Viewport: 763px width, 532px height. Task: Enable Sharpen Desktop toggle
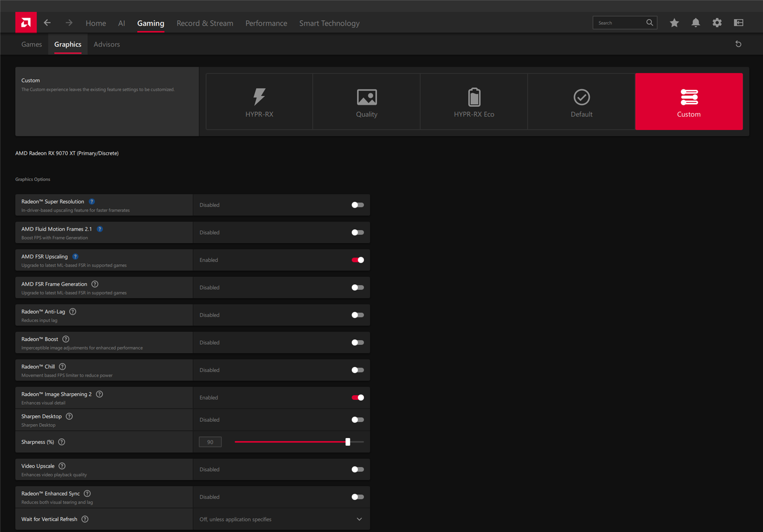click(358, 420)
